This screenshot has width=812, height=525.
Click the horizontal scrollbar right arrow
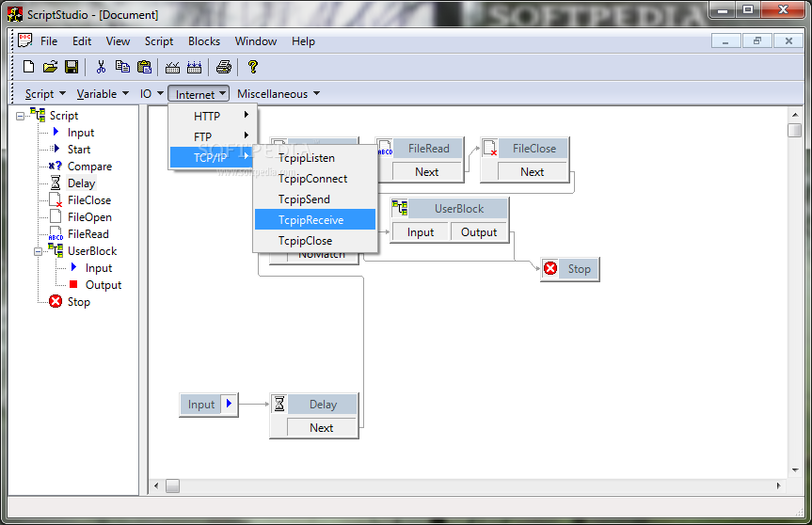tap(778, 485)
